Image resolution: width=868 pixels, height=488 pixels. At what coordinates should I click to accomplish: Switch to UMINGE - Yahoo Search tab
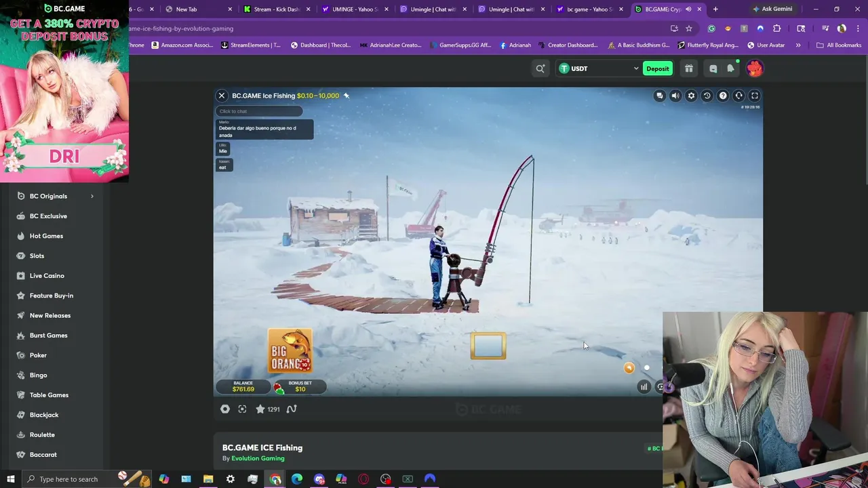click(356, 9)
